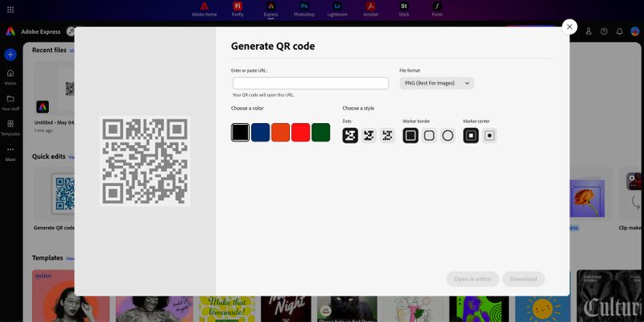Screen dimensions: 644x322
Task: Open the help question mark icon
Action: click(x=604, y=31)
